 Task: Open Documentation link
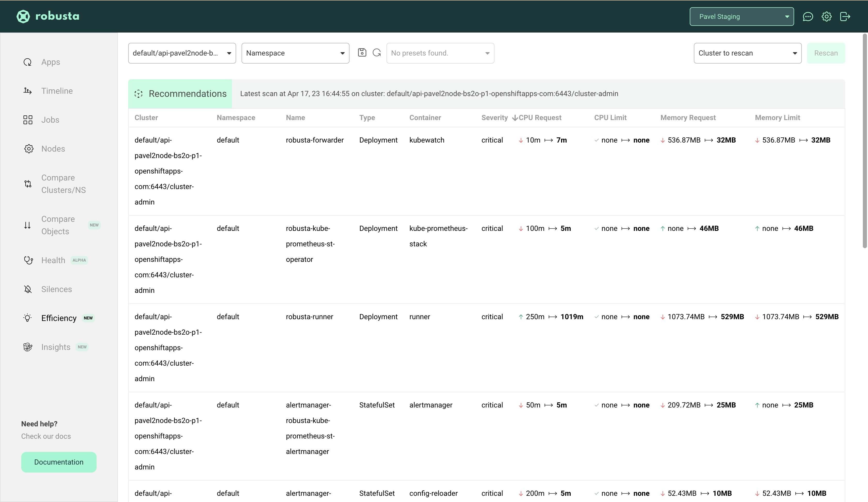[59, 462]
